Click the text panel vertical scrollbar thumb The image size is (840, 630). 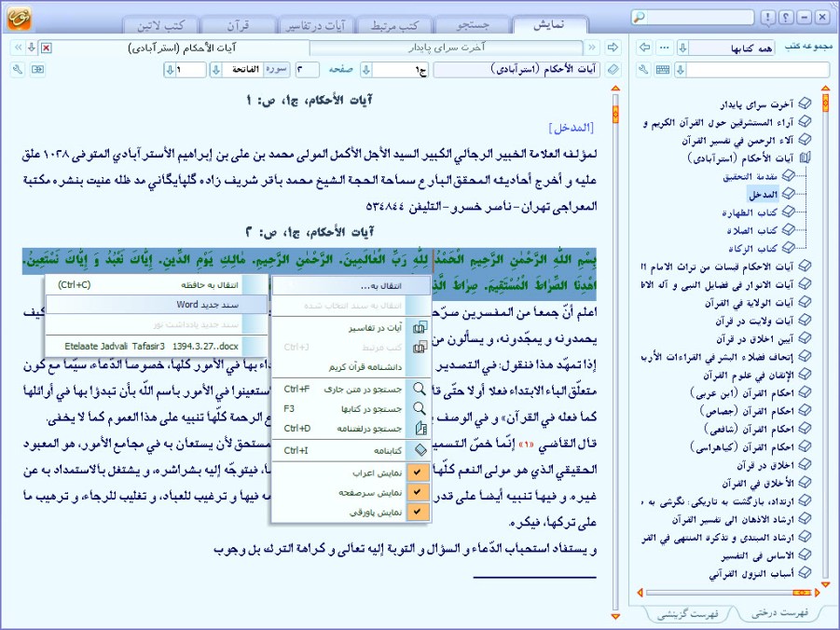pyautogui.click(x=615, y=114)
